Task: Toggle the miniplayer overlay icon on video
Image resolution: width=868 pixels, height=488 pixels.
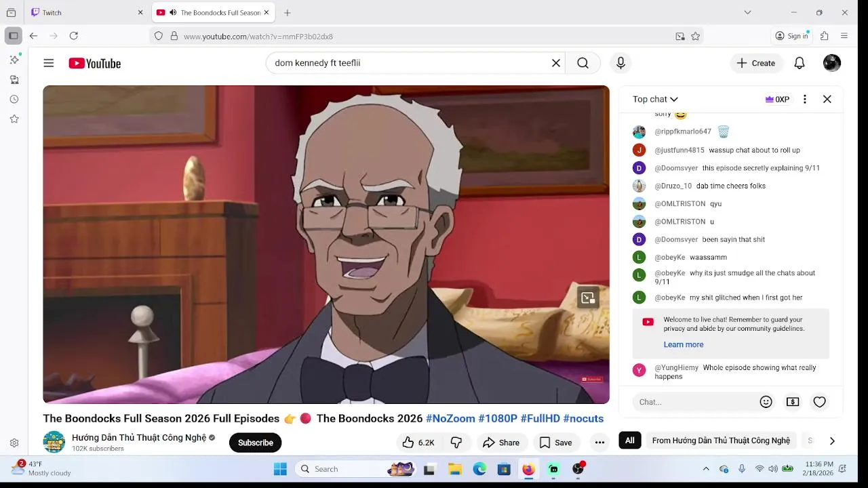Action: click(x=588, y=297)
